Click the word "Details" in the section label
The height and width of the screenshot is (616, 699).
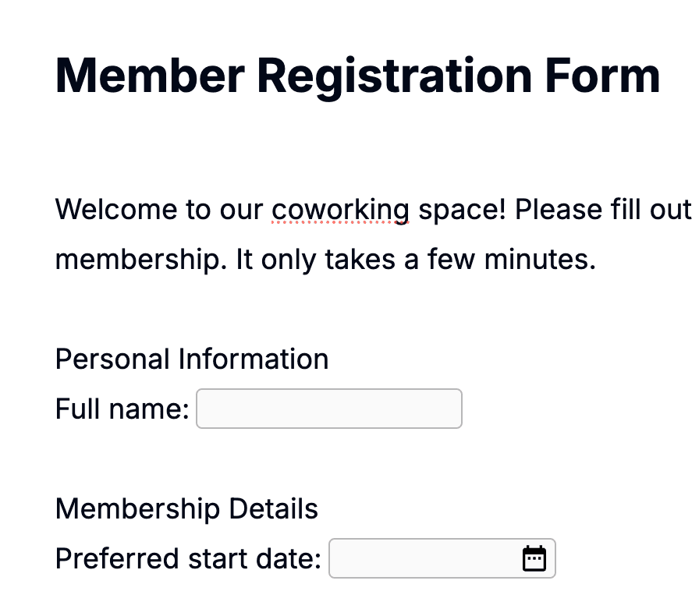(273, 508)
